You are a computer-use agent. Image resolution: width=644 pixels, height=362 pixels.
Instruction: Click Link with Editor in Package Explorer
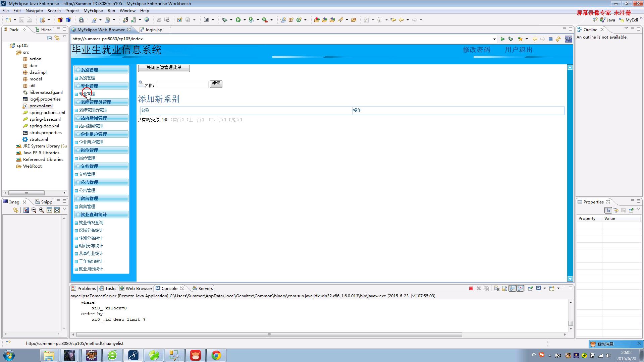point(57,38)
